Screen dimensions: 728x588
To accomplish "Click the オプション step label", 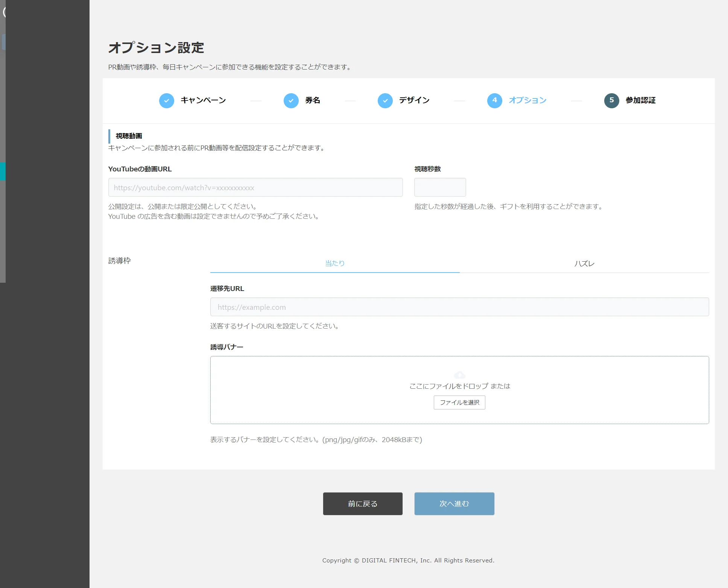I will click(527, 100).
